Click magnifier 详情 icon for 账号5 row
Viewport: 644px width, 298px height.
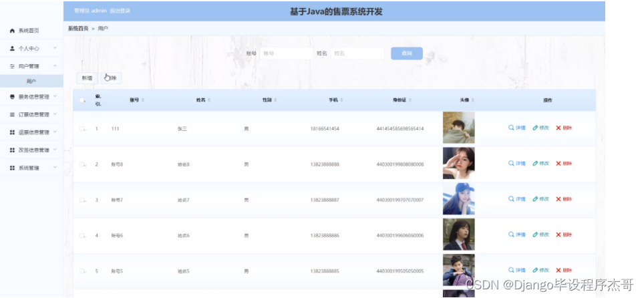click(x=511, y=271)
